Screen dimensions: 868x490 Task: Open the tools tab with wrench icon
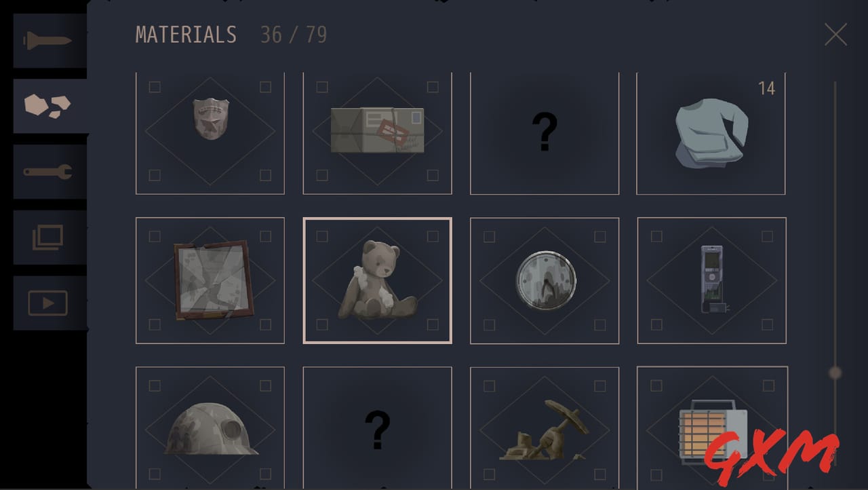pos(50,172)
